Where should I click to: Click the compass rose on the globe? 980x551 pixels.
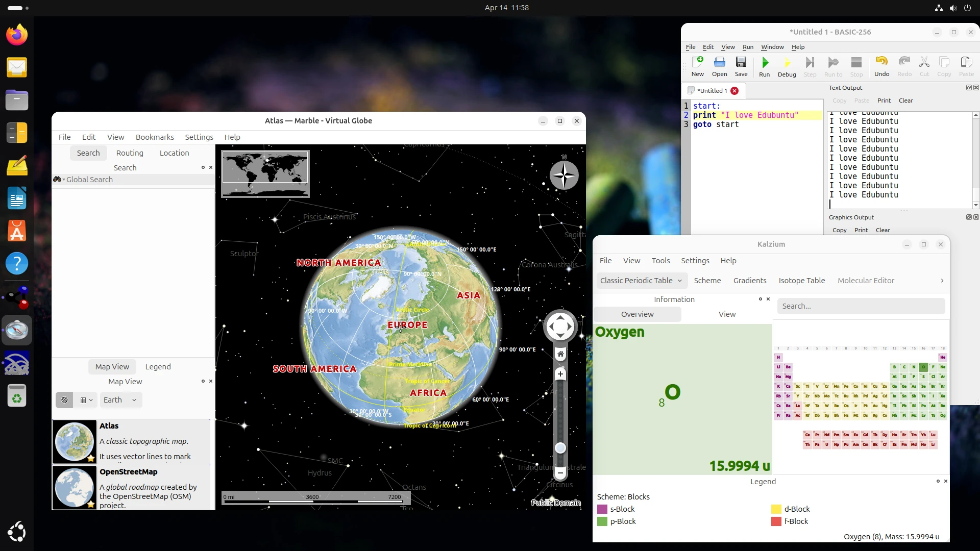[564, 176]
